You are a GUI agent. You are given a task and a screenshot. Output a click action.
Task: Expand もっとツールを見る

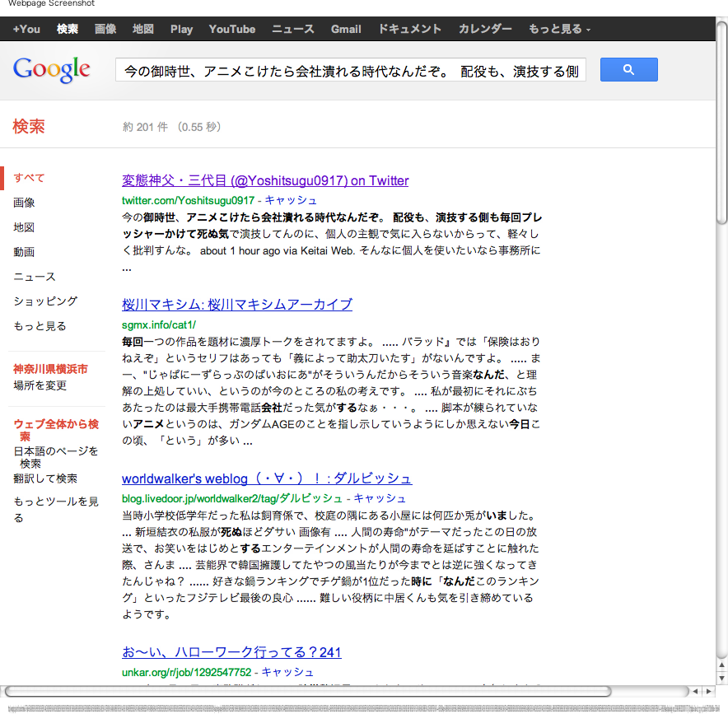tap(56, 509)
